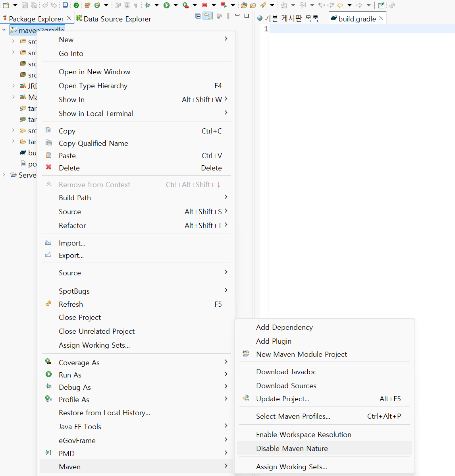Enable Workspace Resolution in Maven submenu
This screenshot has width=455, height=476.
[303, 434]
